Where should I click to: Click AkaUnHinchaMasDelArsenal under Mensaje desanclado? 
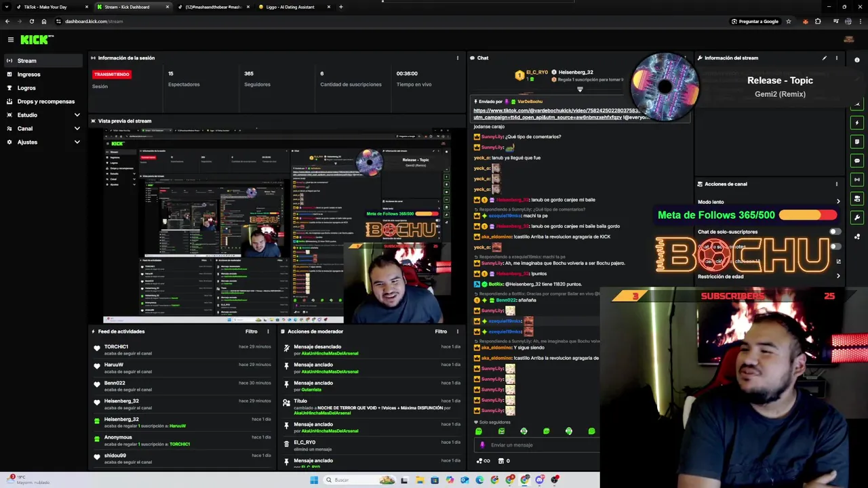330,353
